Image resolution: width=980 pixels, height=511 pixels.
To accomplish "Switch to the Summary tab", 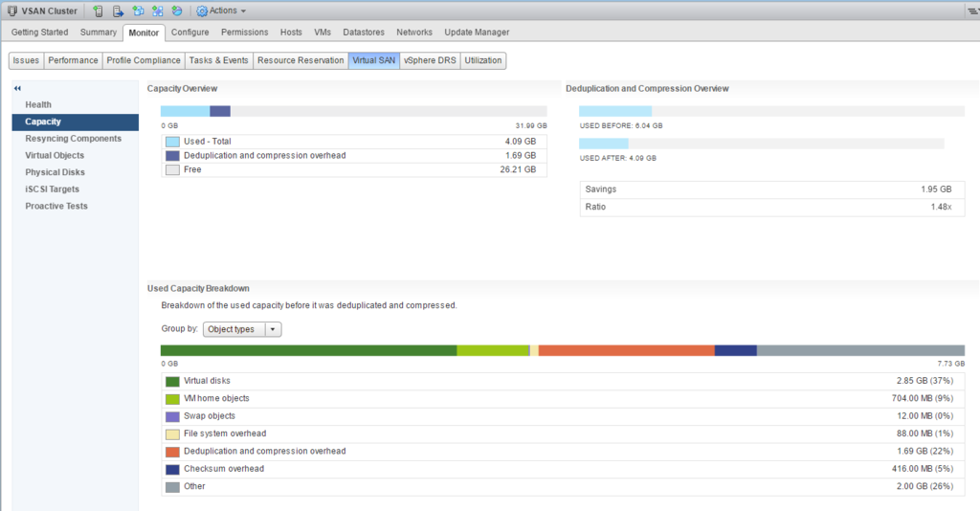I will pyautogui.click(x=99, y=33).
